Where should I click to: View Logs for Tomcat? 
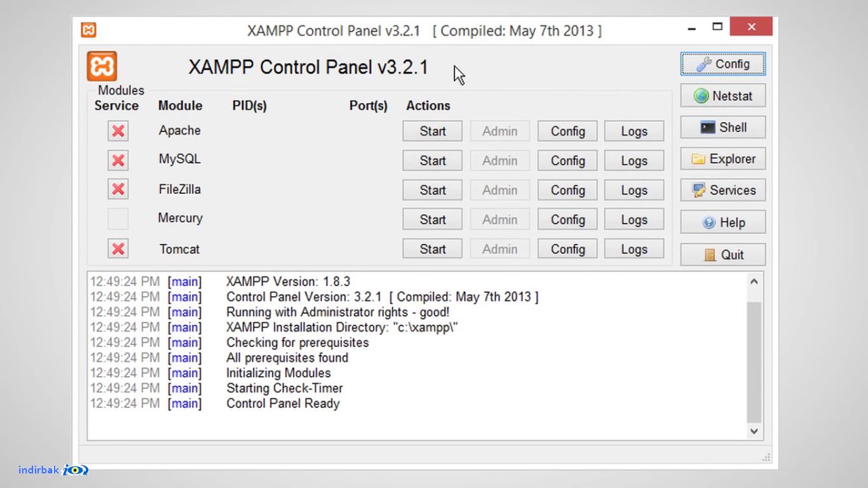634,249
